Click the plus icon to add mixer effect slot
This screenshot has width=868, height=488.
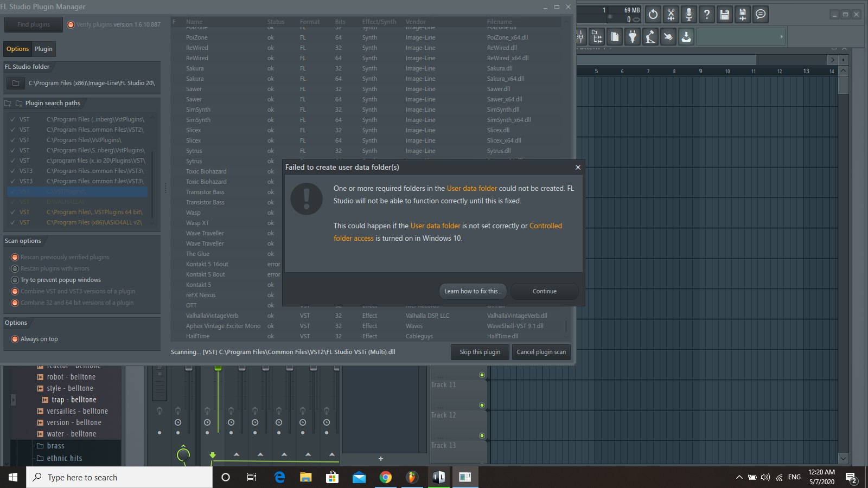click(x=381, y=459)
